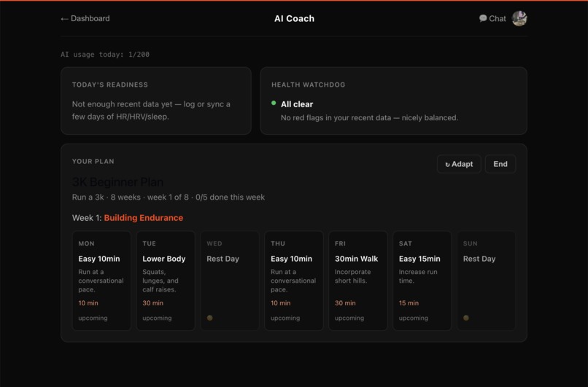Open Monday Easy 10min workout card

click(x=101, y=281)
